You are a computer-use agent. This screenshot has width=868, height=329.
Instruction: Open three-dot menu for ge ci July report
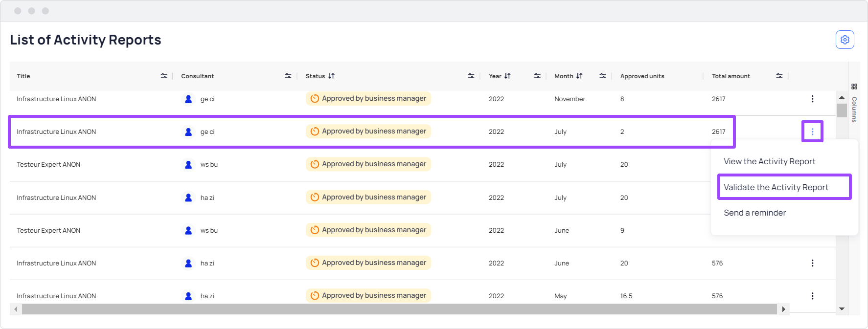pyautogui.click(x=812, y=132)
